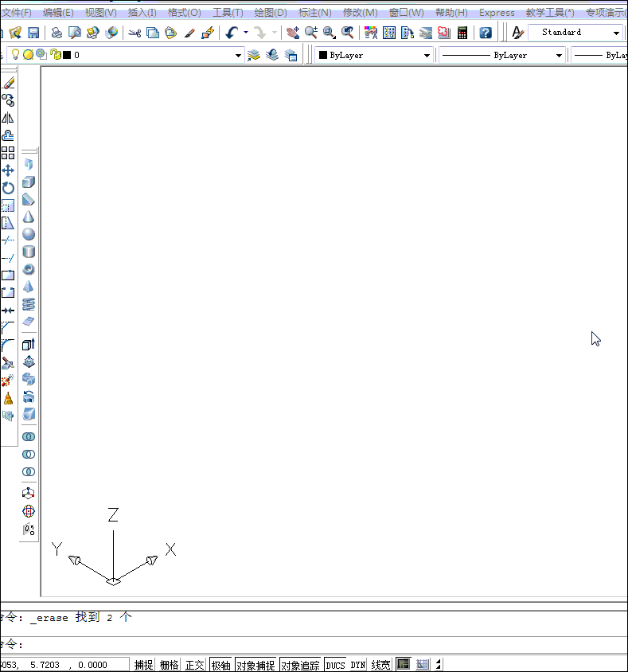628x672 pixels.
Task: Open the 标注(N) menu
Action: 315,13
